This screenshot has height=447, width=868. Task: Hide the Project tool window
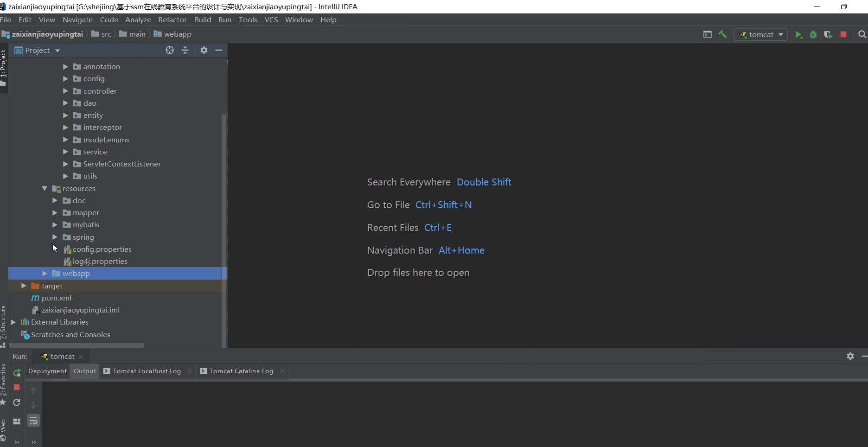point(219,50)
